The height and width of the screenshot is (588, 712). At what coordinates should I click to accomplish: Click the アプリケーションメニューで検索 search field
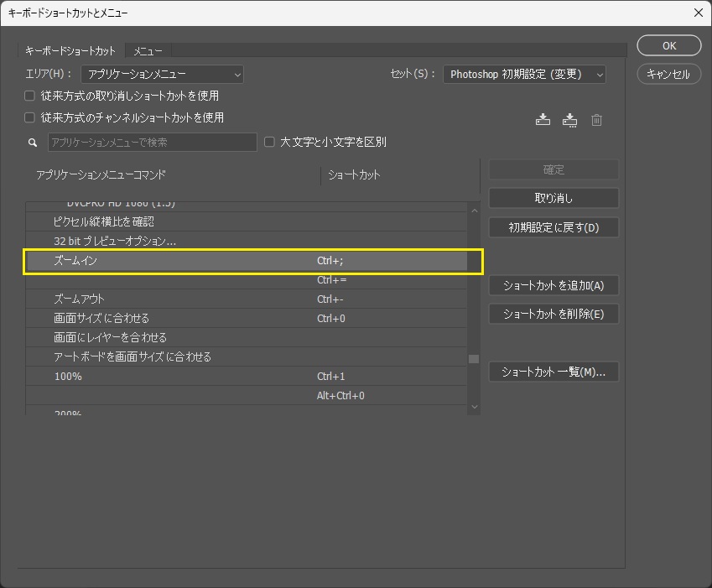152,143
